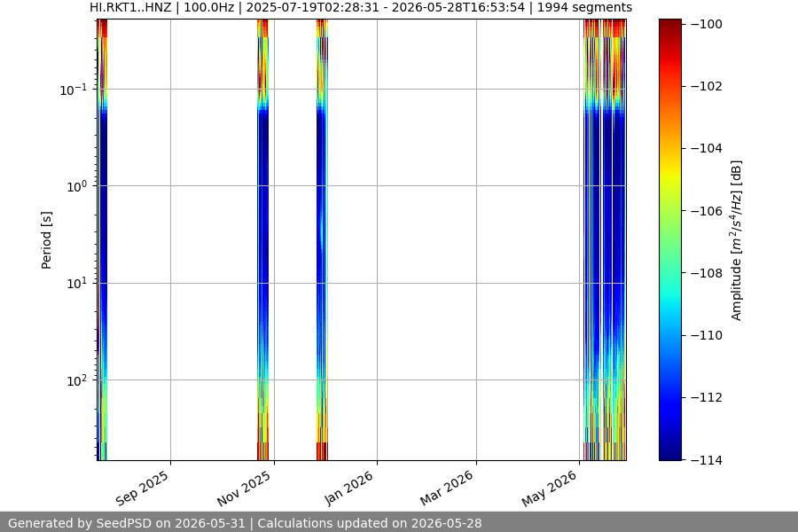The height and width of the screenshot is (532, 798).
Task: Click the colorbar "Amplitude [m²/s⁴/Hz] [dB]" label
Action: click(x=737, y=240)
